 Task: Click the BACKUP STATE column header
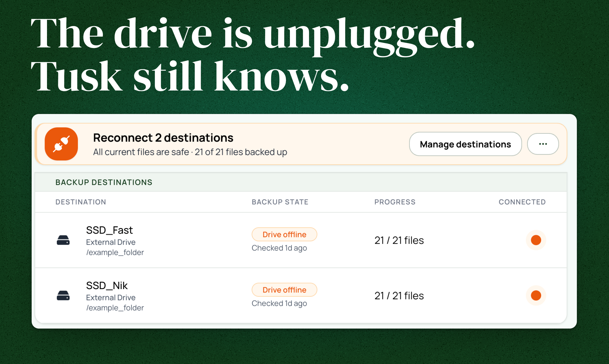coord(280,202)
